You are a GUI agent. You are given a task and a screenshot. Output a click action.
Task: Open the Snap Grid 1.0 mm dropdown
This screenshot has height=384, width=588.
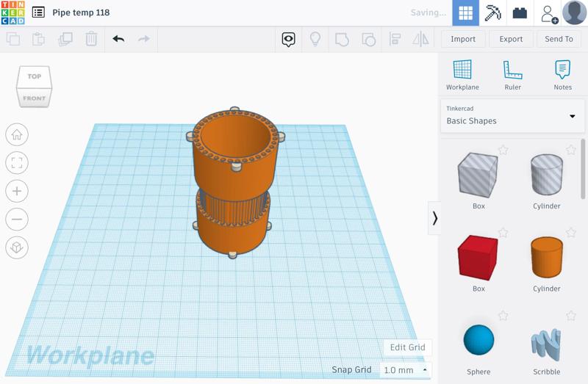coord(405,370)
